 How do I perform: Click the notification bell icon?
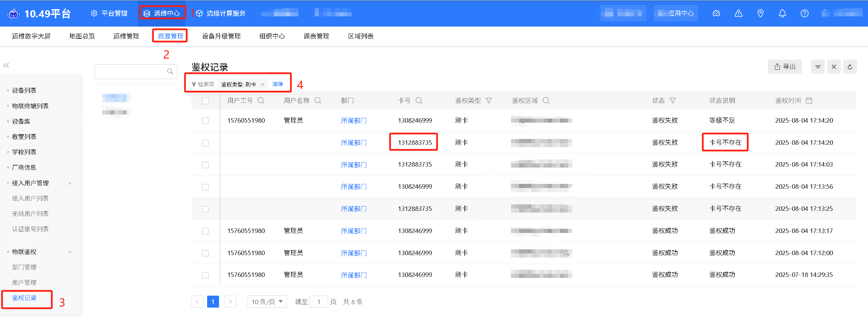click(782, 13)
